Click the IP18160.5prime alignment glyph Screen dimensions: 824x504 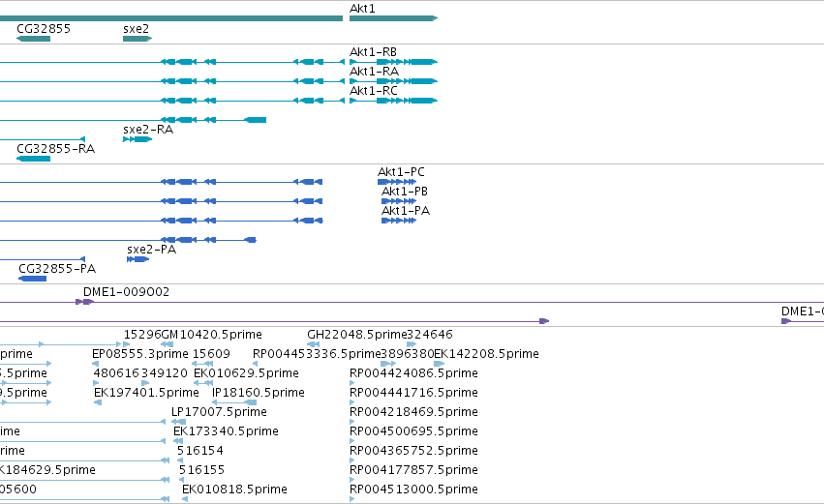click(x=234, y=402)
